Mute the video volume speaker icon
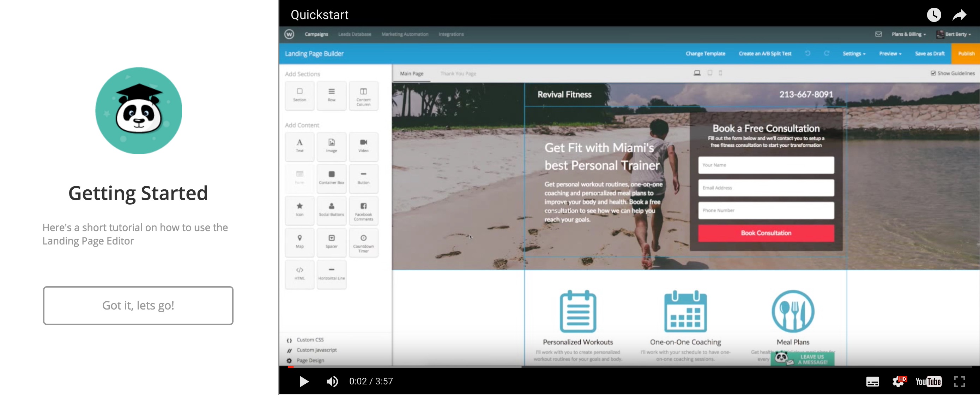The width and height of the screenshot is (980, 395). pyautogui.click(x=332, y=381)
